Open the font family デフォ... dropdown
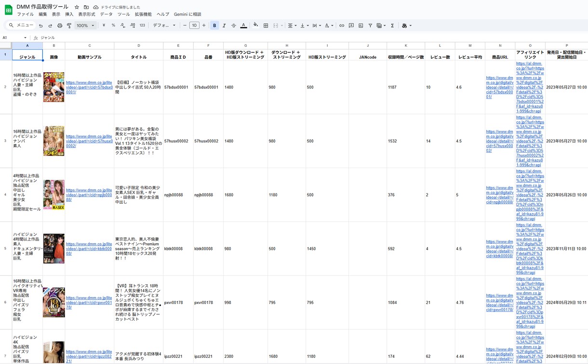 [x=164, y=26]
